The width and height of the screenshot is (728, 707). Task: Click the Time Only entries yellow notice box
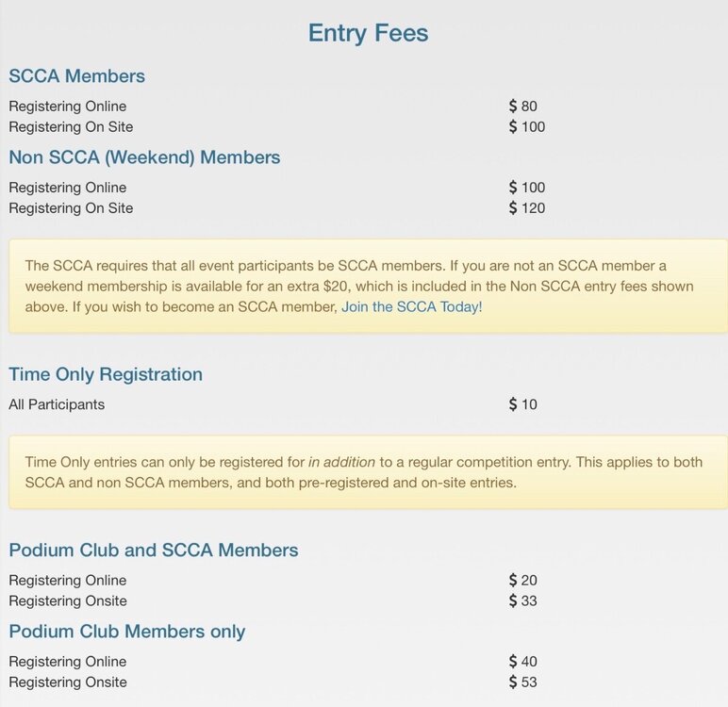click(368, 472)
